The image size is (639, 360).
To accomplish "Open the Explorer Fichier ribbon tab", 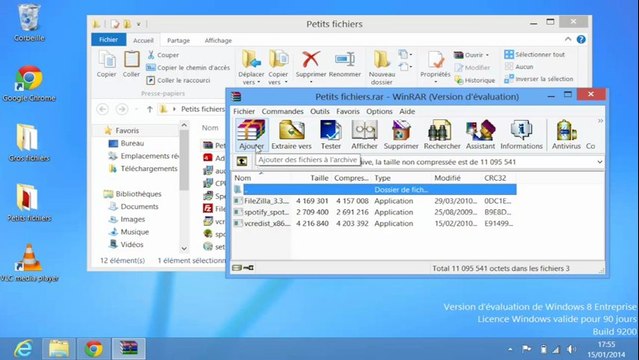I will [x=108, y=40].
